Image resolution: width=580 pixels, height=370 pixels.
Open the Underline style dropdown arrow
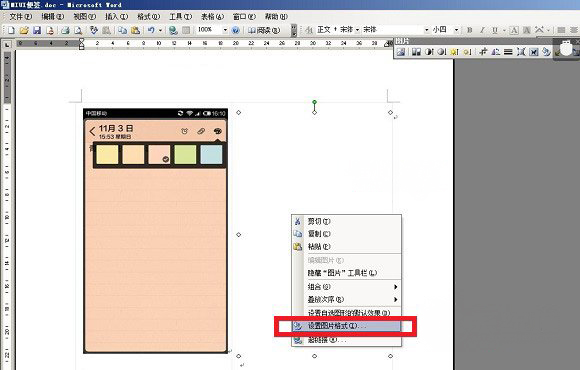point(504,30)
